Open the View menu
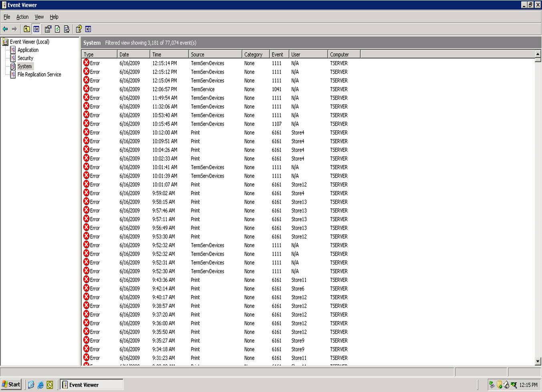 (39, 17)
